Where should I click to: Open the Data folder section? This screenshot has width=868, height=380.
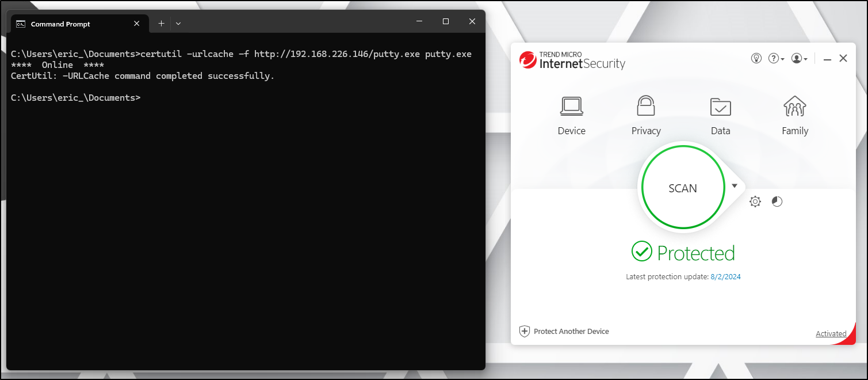(x=720, y=115)
